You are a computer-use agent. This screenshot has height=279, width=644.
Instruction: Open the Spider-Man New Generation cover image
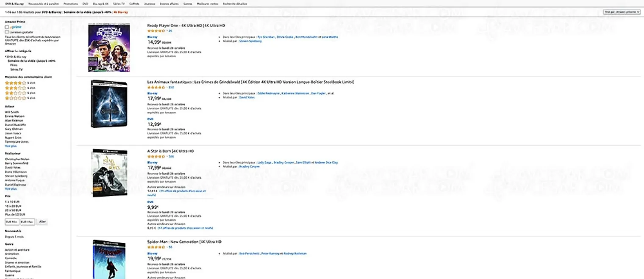pos(110,259)
